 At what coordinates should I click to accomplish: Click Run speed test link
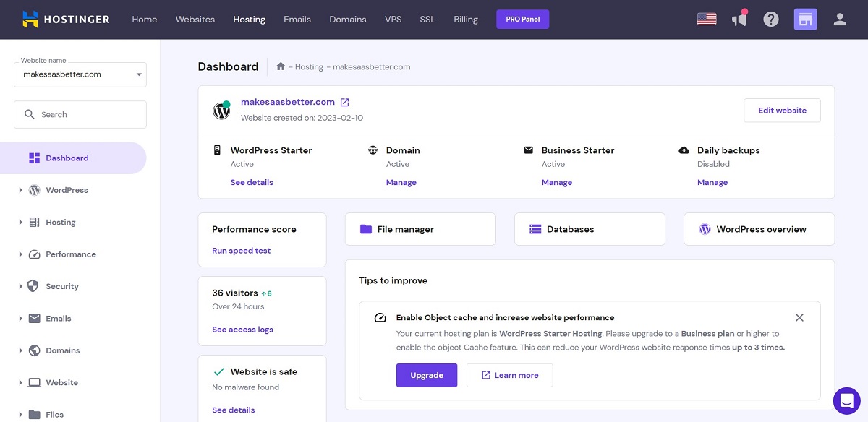pos(241,251)
